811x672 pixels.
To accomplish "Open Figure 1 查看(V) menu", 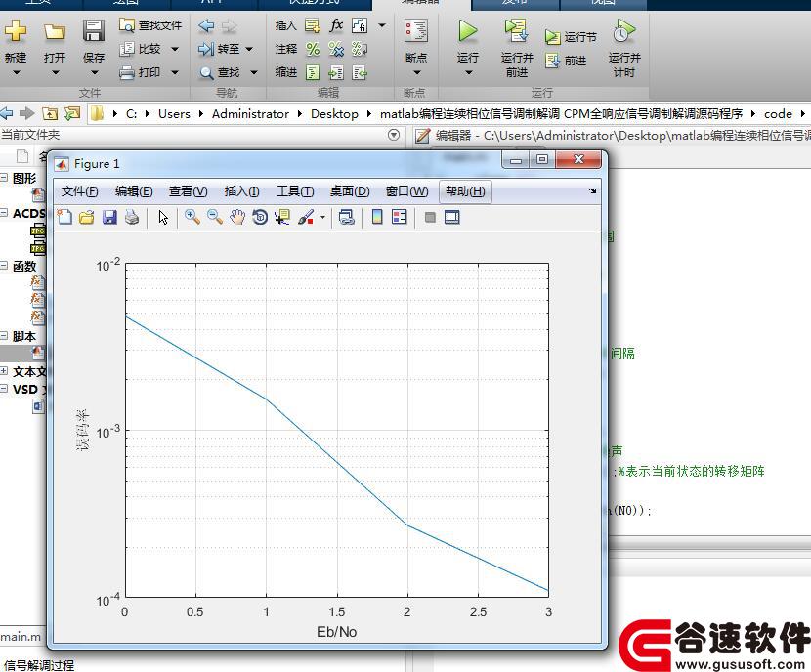I will tap(189, 191).
